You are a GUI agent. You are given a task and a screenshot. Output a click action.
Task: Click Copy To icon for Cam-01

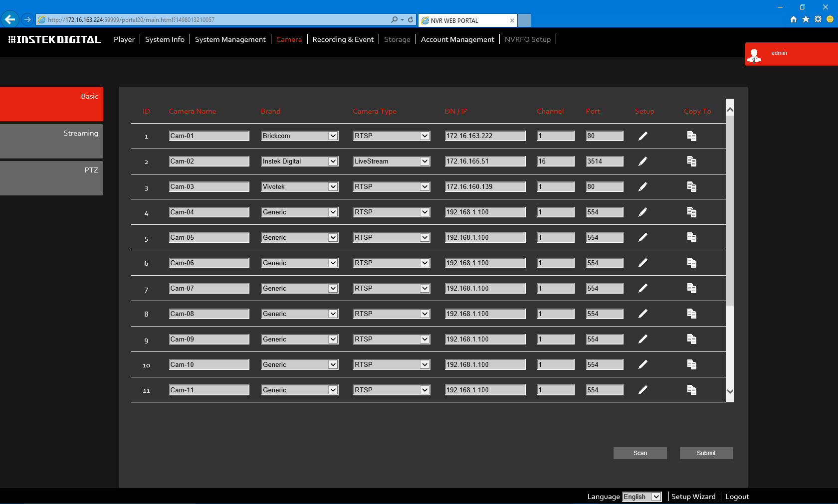click(x=691, y=136)
